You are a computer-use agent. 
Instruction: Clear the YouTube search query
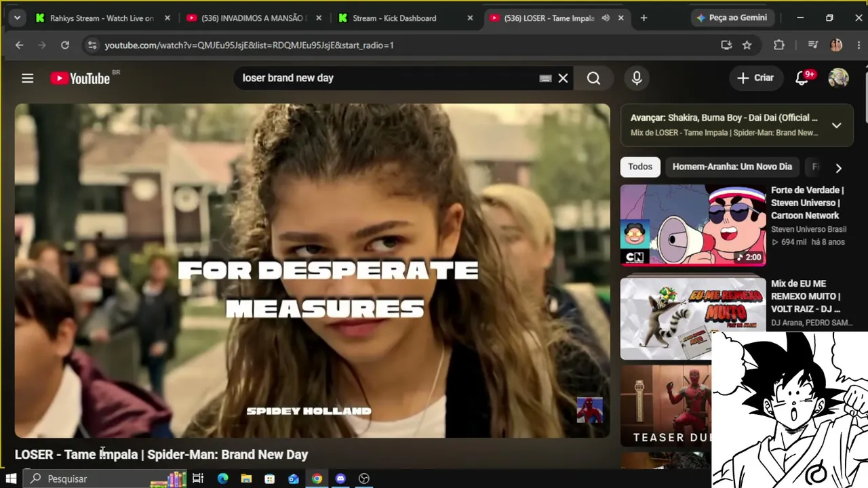pyautogui.click(x=563, y=78)
